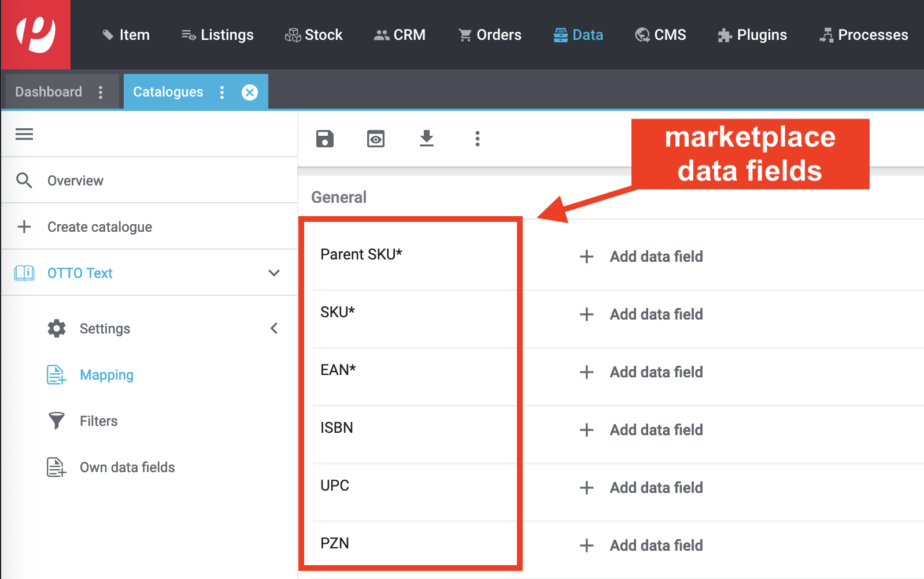
Task: Click the plus icon beside Parent SKU
Action: click(x=587, y=257)
